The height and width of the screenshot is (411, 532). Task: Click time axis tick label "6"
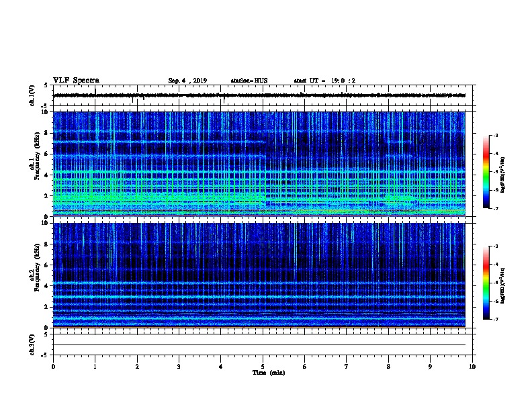(x=305, y=367)
